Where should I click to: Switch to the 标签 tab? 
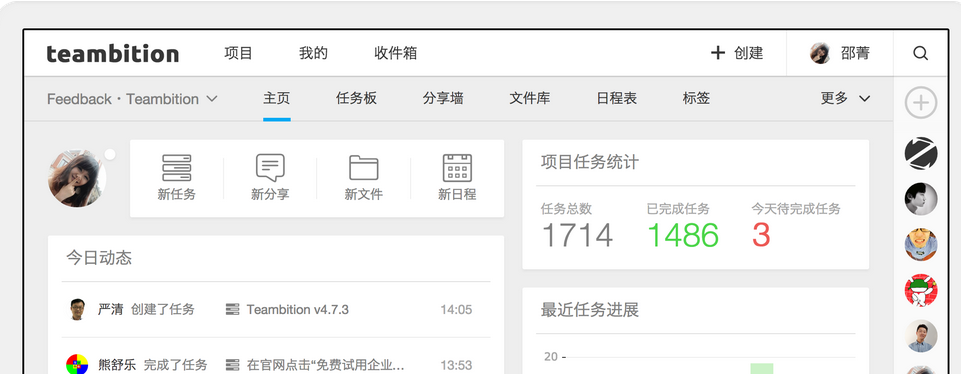(x=696, y=98)
